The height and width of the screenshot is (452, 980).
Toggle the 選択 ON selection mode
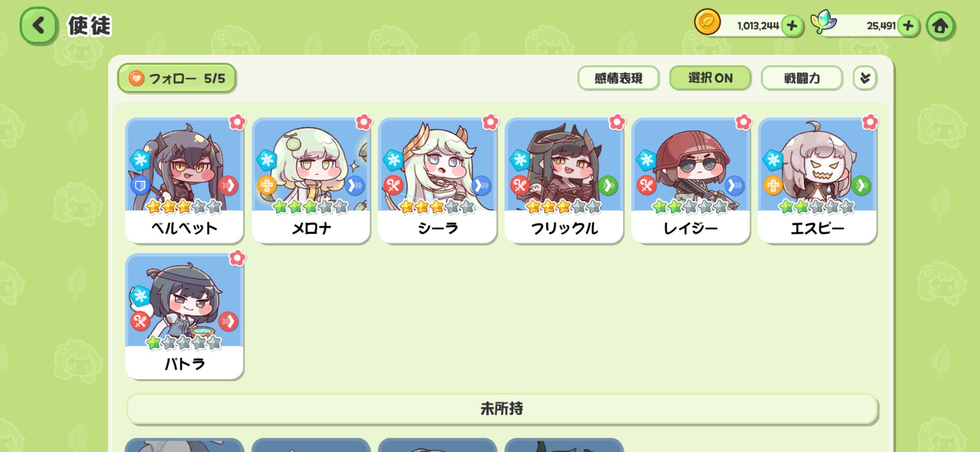coord(710,78)
